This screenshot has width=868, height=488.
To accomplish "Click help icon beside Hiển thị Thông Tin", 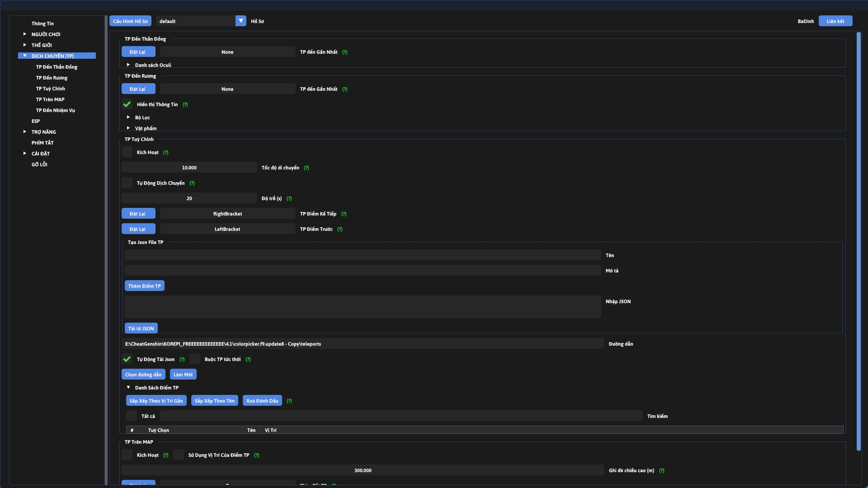I will point(185,104).
